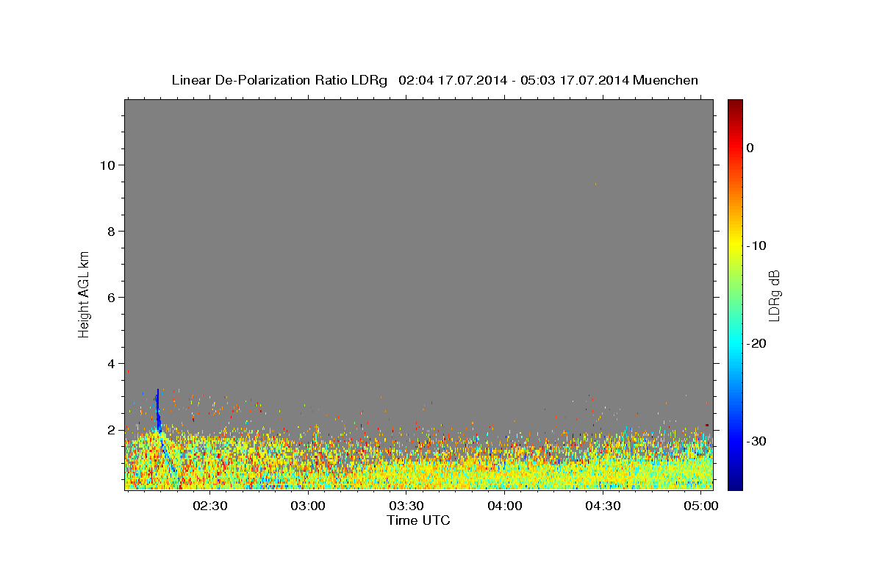The width and height of the screenshot is (882, 588).
Task: Click the plot title 'Linear De-Polarization Ratio LDRg'
Action: point(279,80)
